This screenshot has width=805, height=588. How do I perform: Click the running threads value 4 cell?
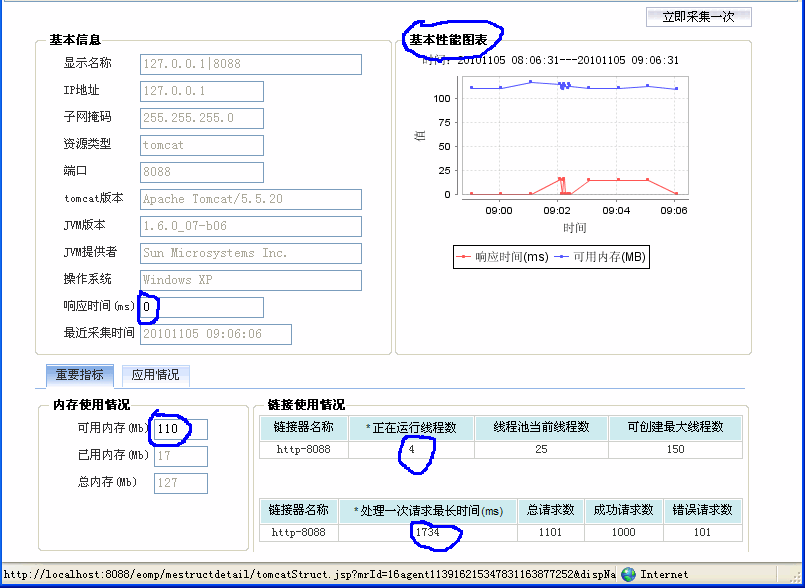pos(412,449)
